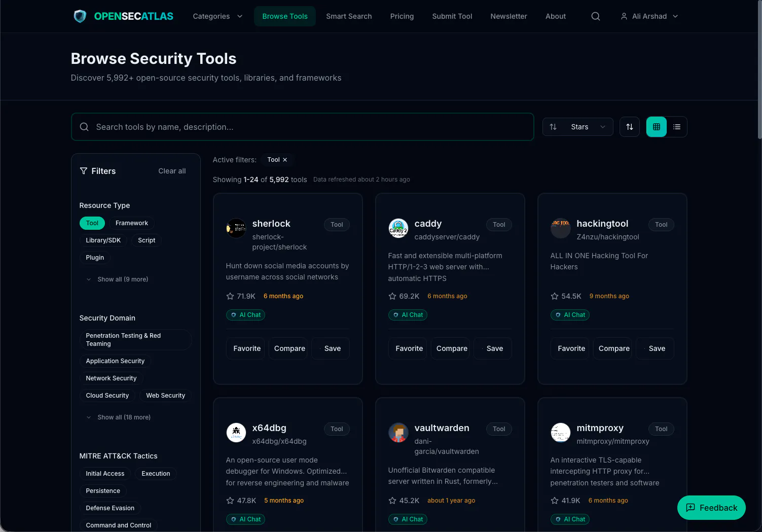Open the sherlock tool title link
Image resolution: width=762 pixels, height=532 pixels.
tap(271, 224)
